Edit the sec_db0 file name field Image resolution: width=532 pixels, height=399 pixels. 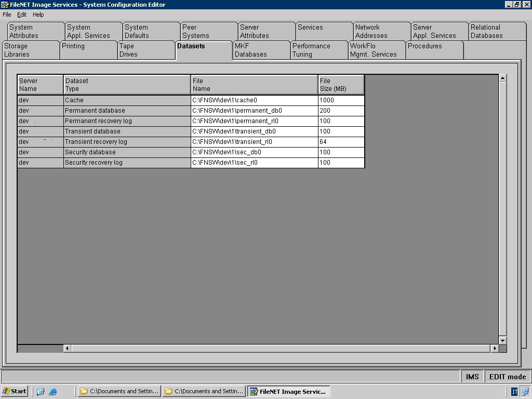[255, 152]
